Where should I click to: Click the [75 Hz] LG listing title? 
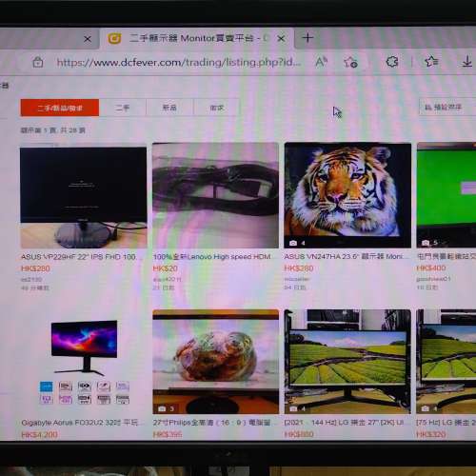tap(446, 423)
